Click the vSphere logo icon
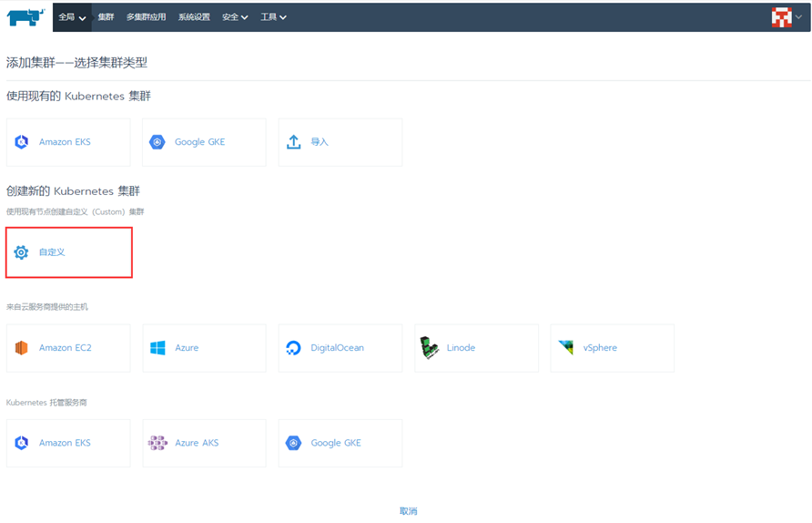Screen dimensions: 812x523 click(x=566, y=347)
